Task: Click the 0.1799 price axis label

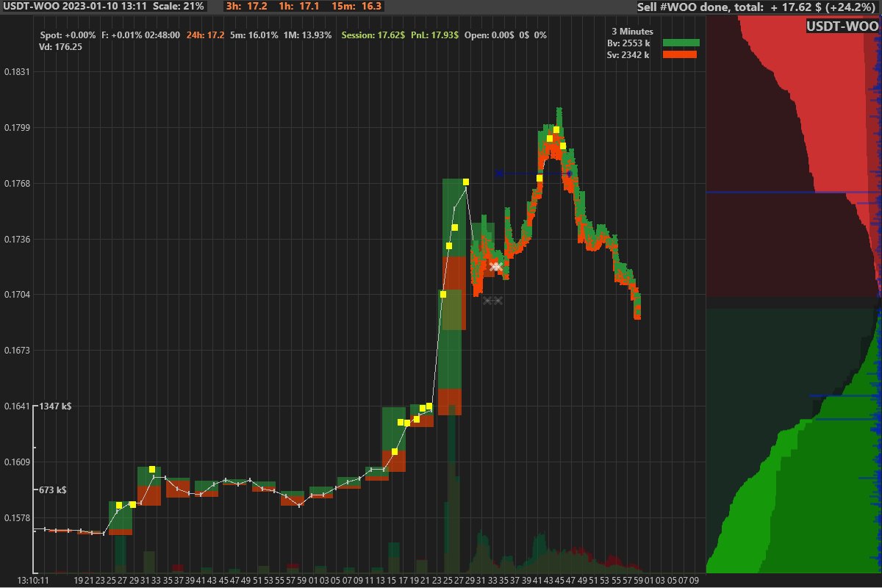Action: pyautogui.click(x=17, y=128)
